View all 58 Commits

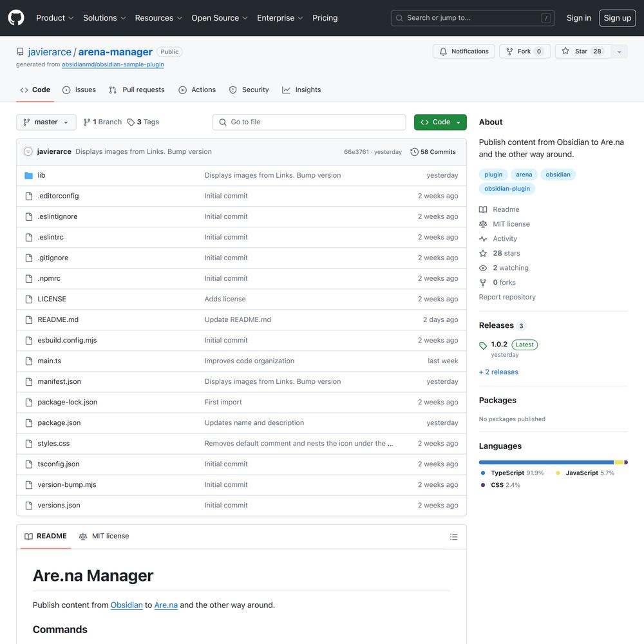coord(433,152)
